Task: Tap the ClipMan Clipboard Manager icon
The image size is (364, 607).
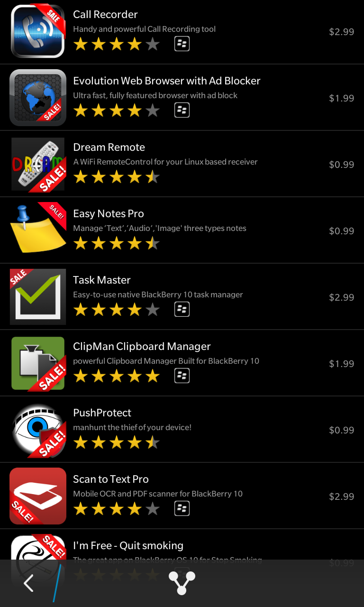Action: pos(38,363)
